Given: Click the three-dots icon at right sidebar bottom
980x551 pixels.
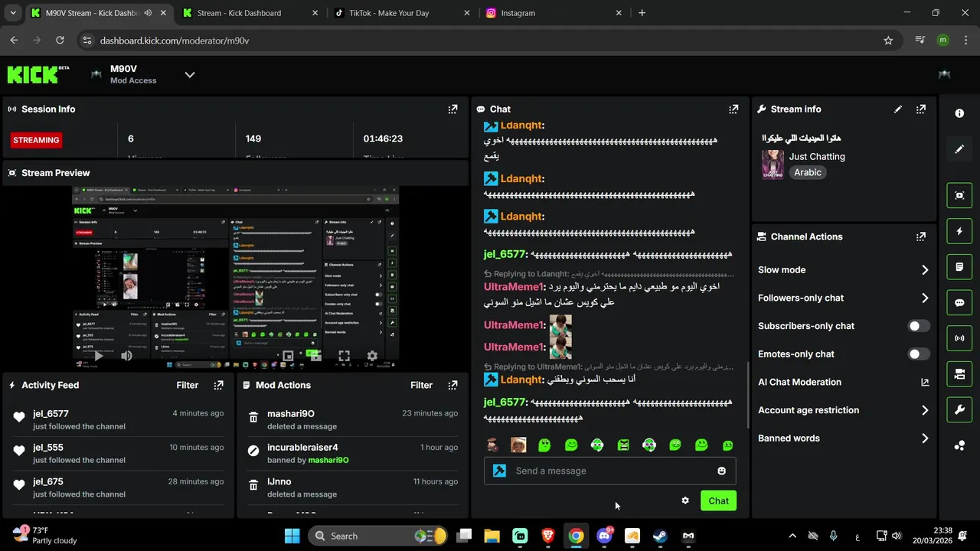Looking at the screenshot, I should [x=959, y=445].
